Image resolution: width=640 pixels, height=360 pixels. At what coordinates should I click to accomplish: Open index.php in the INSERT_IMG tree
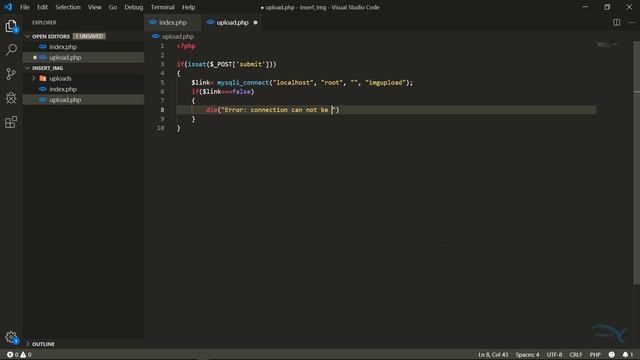click(83, 89)
